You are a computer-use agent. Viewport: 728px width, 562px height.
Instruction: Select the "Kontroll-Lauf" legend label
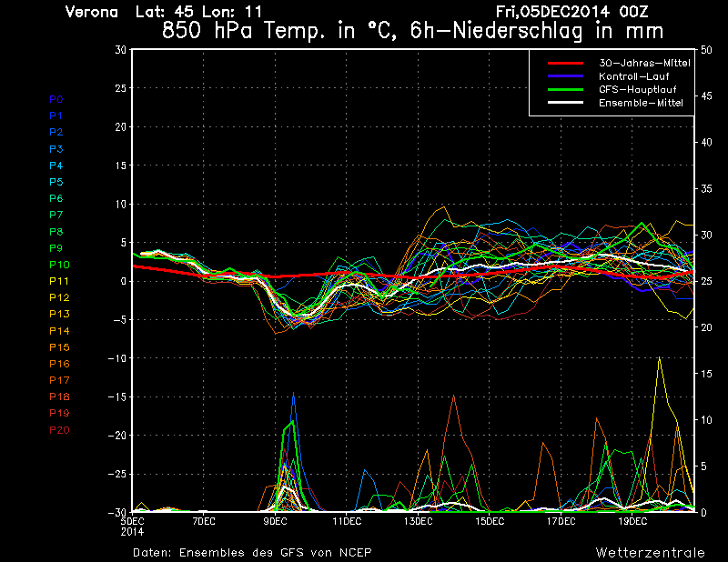click(633, 76)
